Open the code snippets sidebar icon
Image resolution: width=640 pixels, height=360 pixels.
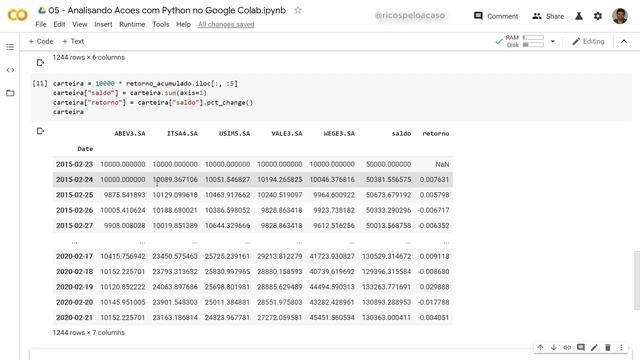(10, 70)
